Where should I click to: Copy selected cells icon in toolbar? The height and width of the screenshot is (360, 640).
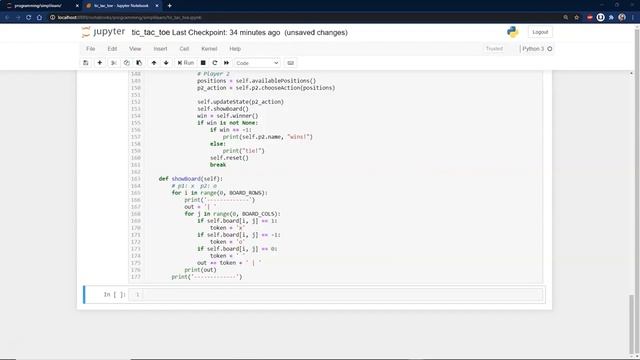pyautogui.click(x=127, y=63)
